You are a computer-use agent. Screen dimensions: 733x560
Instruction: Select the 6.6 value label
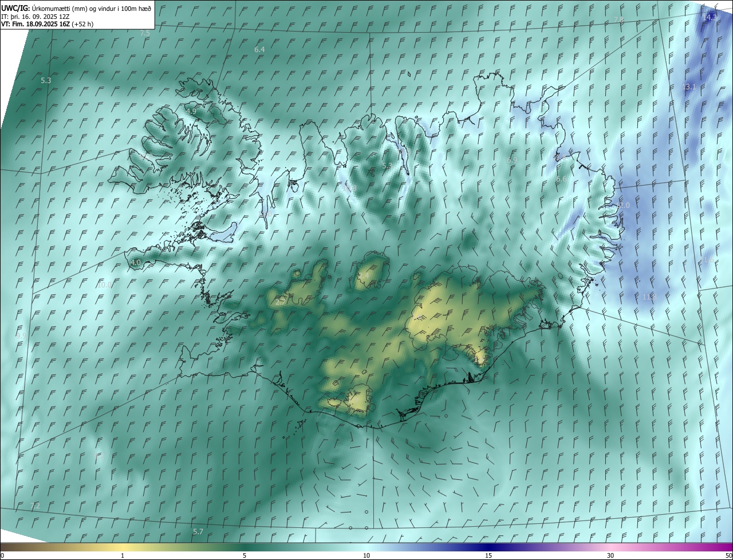click(x=561, y=179)
